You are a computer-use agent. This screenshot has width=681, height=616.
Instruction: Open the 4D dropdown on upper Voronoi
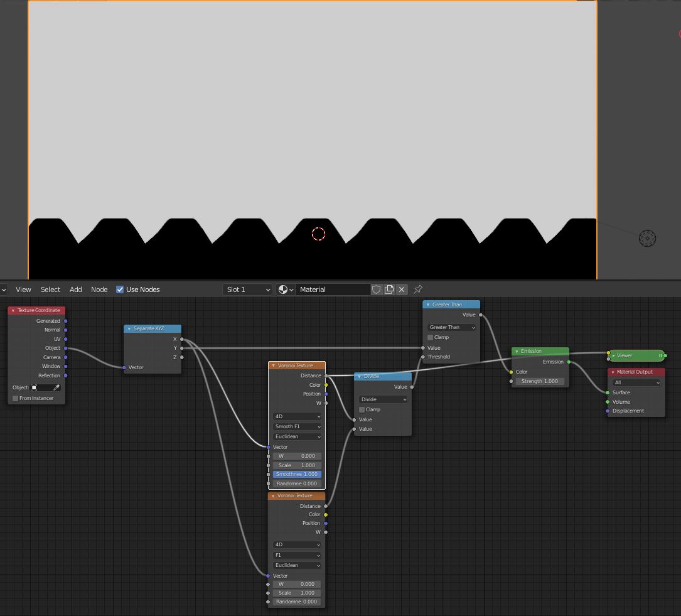[x=297, y=416]
